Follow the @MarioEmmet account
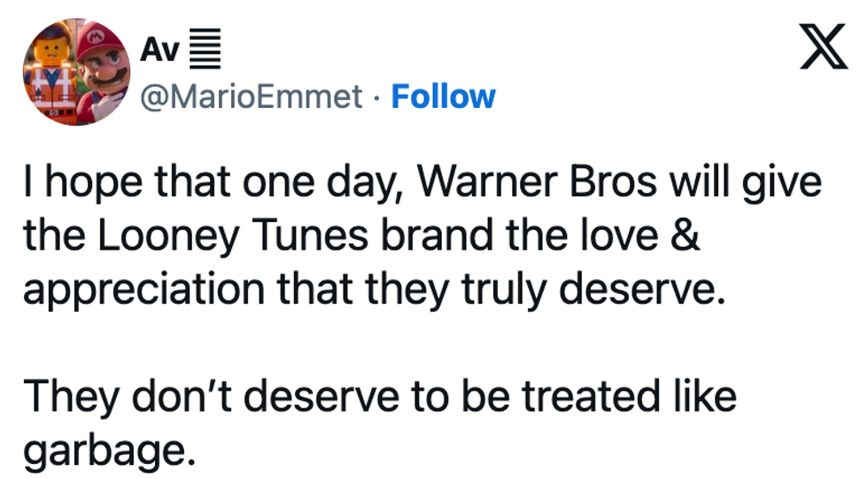868x479 pixels. tap(443, 96)
